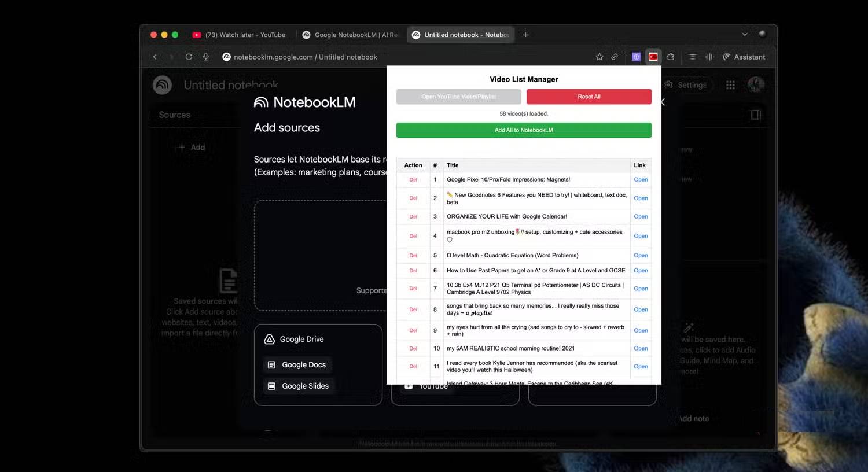Viewport: 868px width, 472px height.
Task: Select title 'songs that bring back so many memories'
Action: point(533,309)
